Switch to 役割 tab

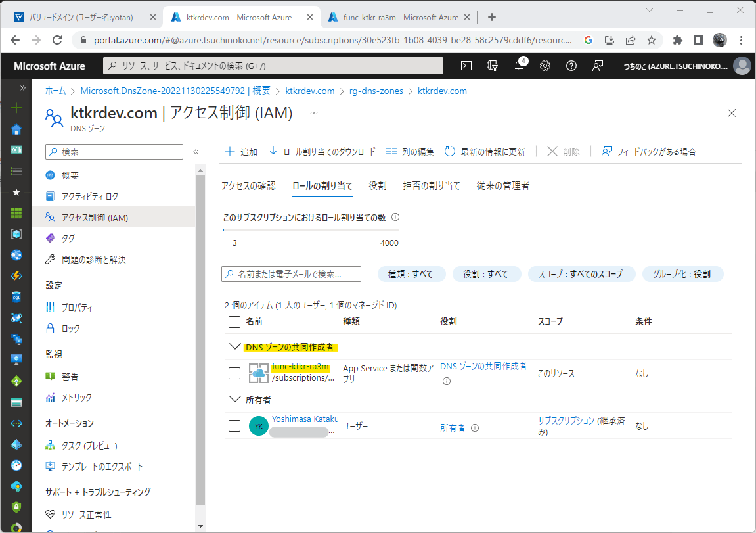click(x=378, y=186)
